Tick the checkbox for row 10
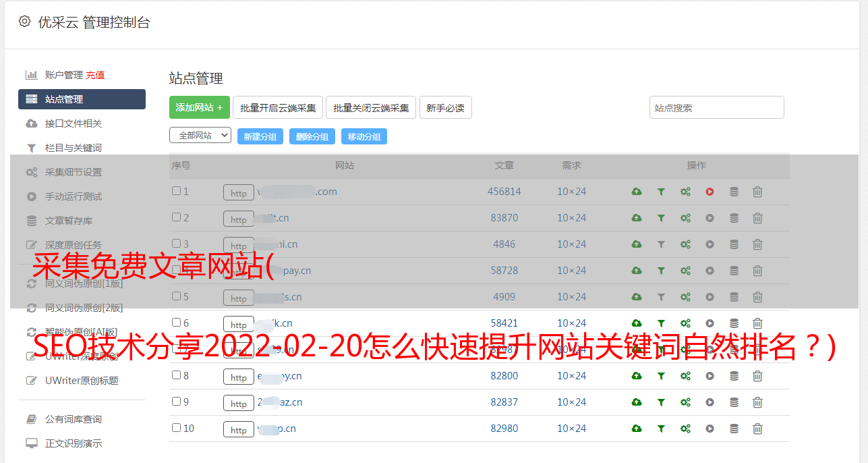 (x=176, y=428)
